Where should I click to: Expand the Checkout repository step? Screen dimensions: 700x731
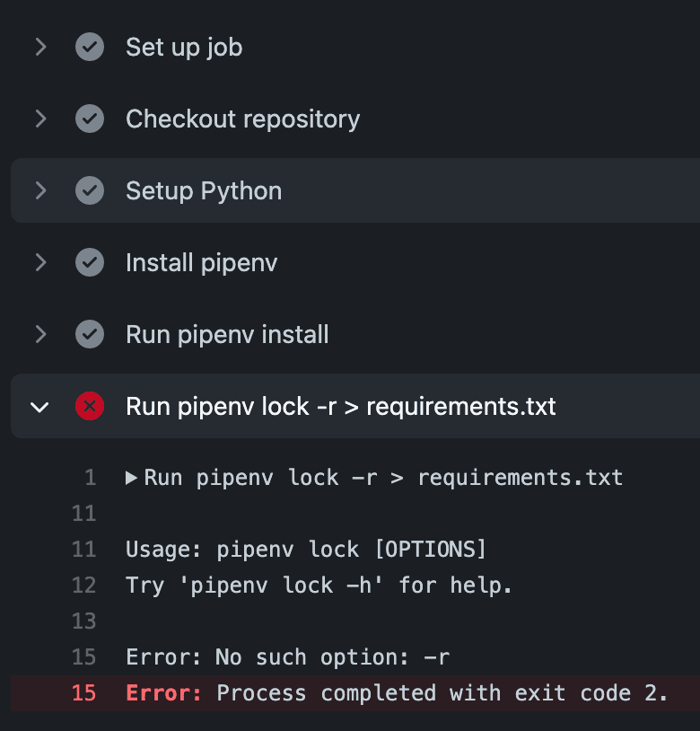click(x=40, y=119)
